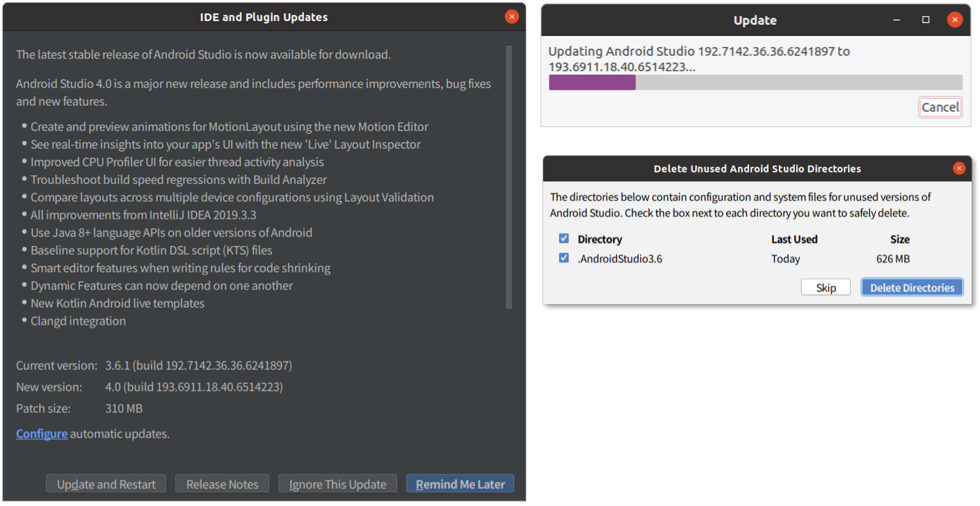Click the Motion Editor feature item
The width and height of the screenshot is (980, 506).
tap(230, 126)
